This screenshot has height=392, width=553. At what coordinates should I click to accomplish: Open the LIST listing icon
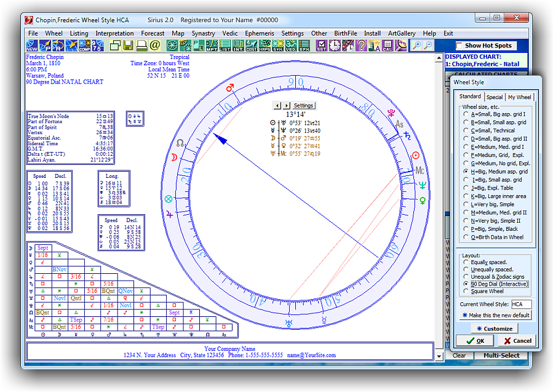point(225,46)
